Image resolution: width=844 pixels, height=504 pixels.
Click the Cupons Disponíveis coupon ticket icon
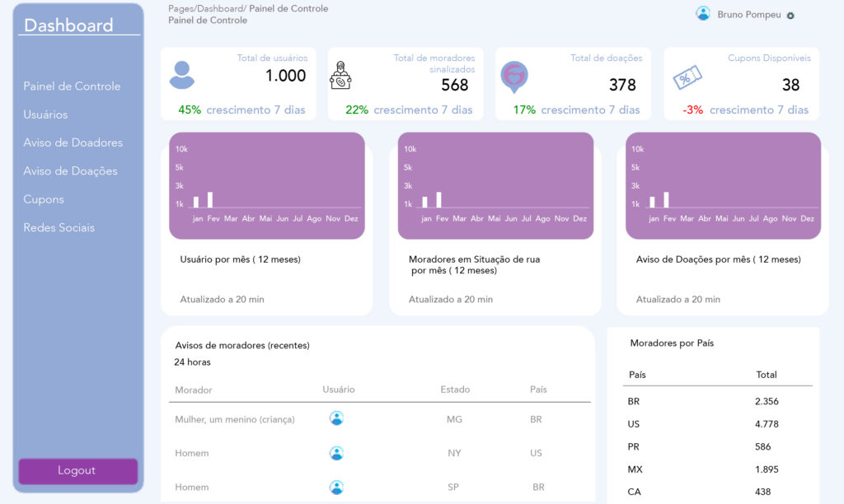tap(687, 77)
